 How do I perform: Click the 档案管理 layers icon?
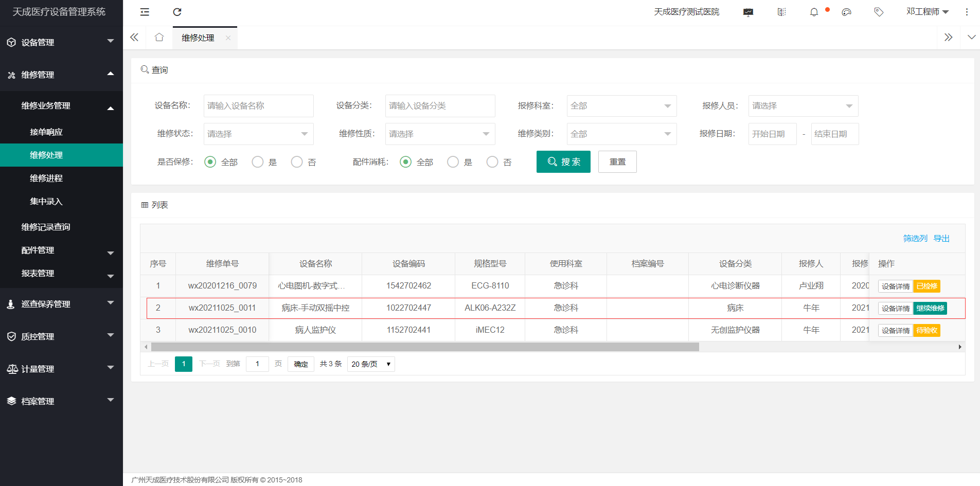click(11, 401)
